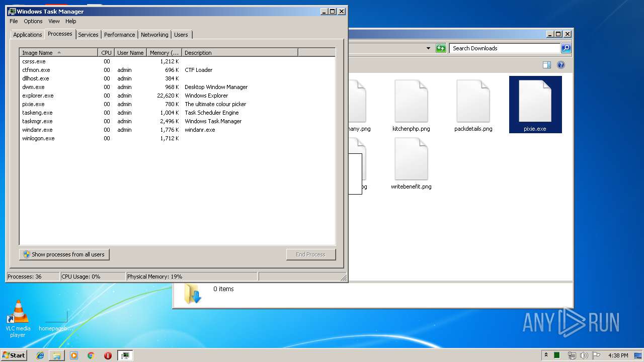644x362 pixels.
Task: Switch to the Performance tab
Action: [119, 35]
